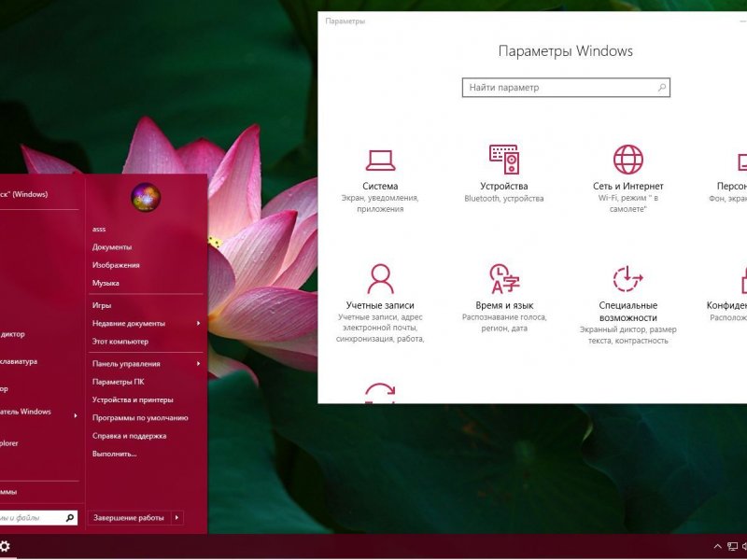Viewport: 747px width, 560px height.
Task: Open the Устройства keyboard and speaker icon
Action: click(504, 160)
